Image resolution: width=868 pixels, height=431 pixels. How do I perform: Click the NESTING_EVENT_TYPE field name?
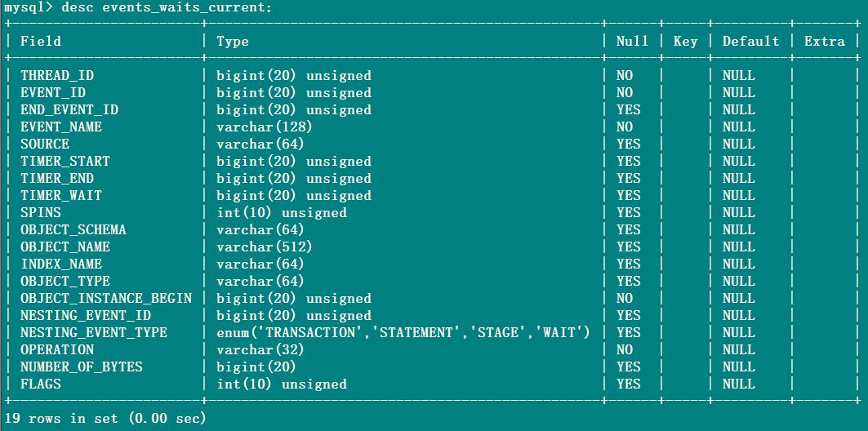click(94, 333)
